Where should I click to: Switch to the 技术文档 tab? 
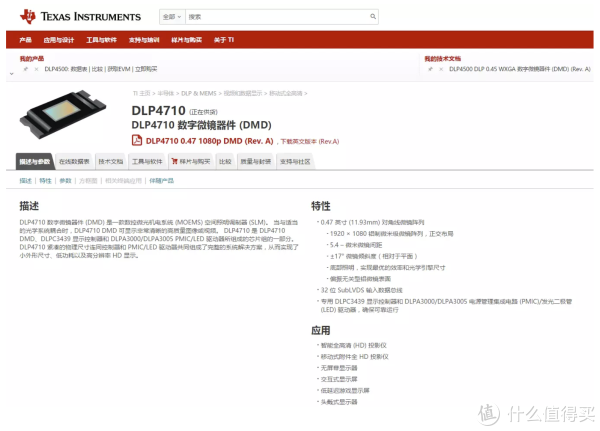pyautogui.click(x=111, y=162)
